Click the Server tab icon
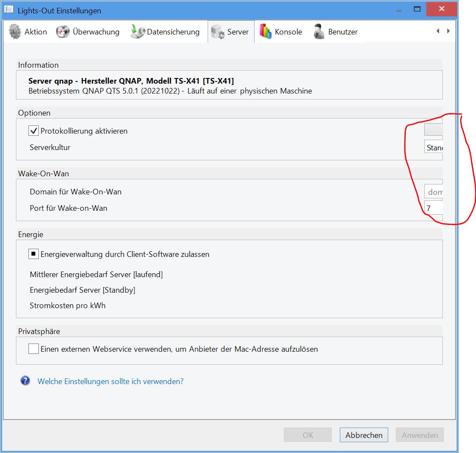Viewport: 476px width, 453px height. tap(218, 32)
